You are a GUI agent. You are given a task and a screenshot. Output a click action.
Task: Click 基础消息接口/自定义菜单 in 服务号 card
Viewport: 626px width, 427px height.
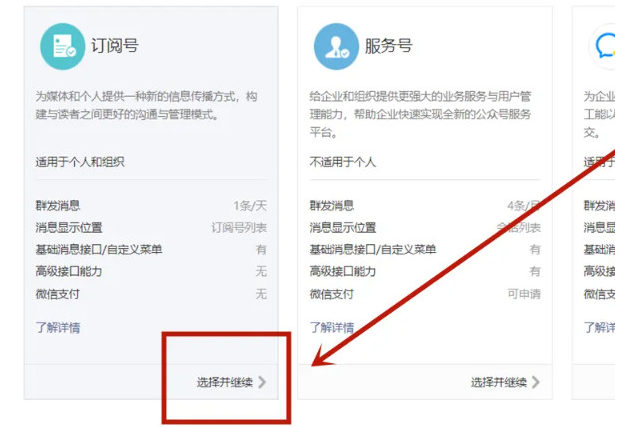373,250
